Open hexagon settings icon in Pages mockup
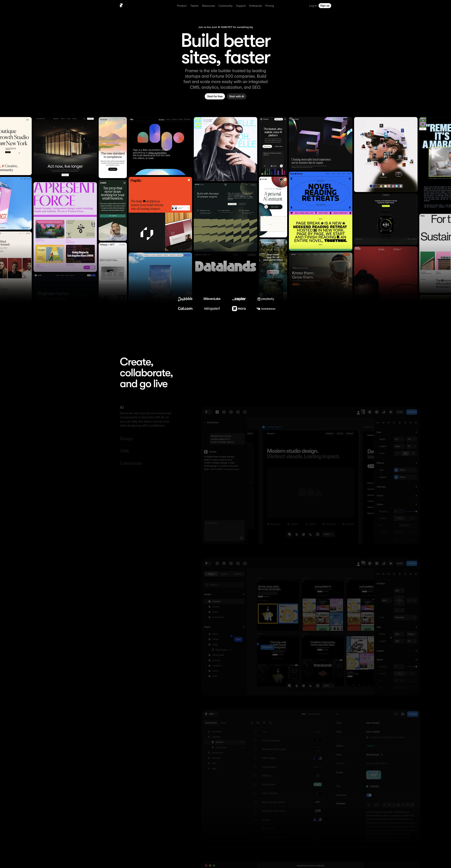This screenshot has height=868, width=451. tap(377, 563)
